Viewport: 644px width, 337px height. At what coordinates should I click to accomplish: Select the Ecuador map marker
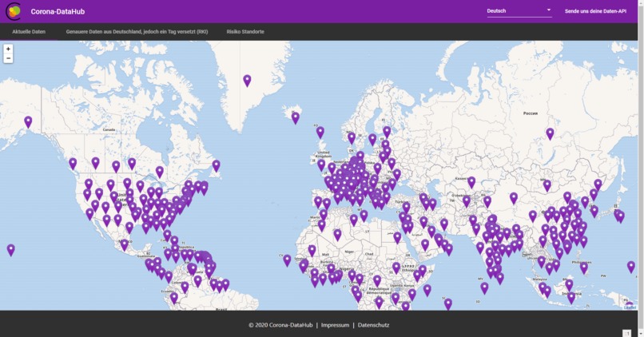pos(174,298)
